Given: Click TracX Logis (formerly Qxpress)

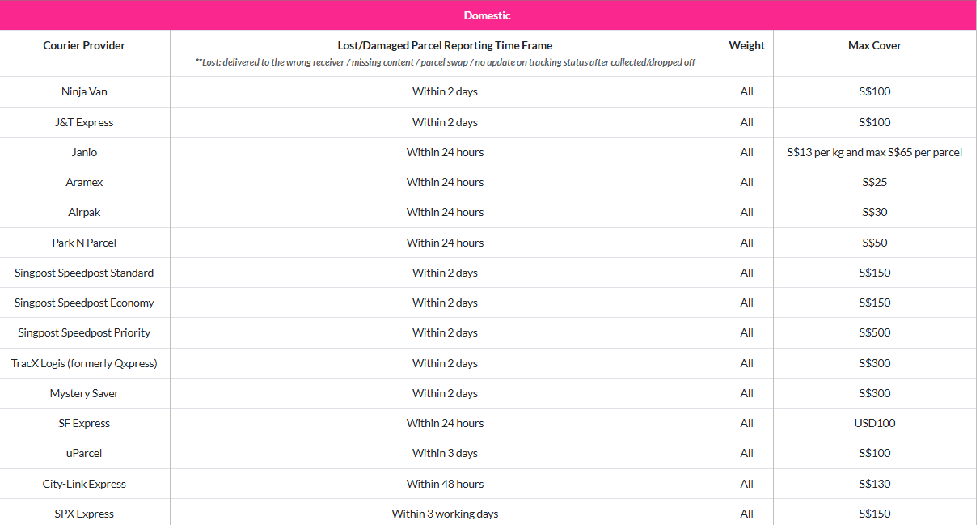Looking at the screenshot, I should tap(84, 363).
